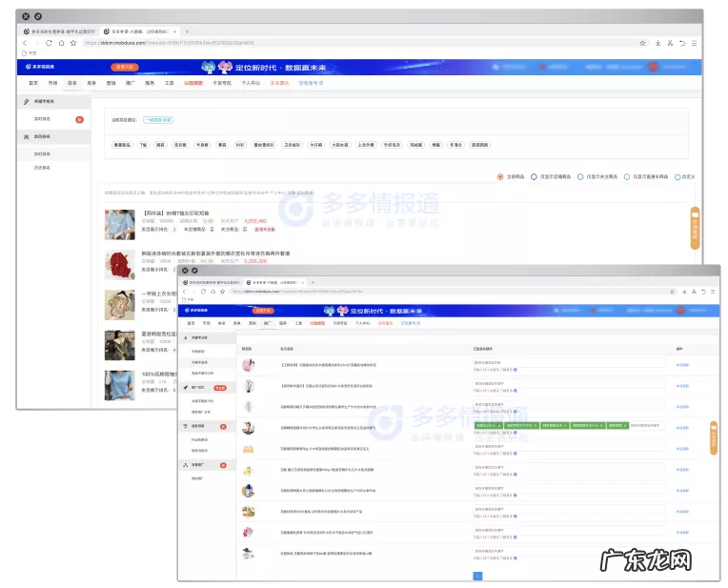Collapse the second sidebar section in the rear window
The width and height of the screenshot is (728, 588).
tap(54, 136)
